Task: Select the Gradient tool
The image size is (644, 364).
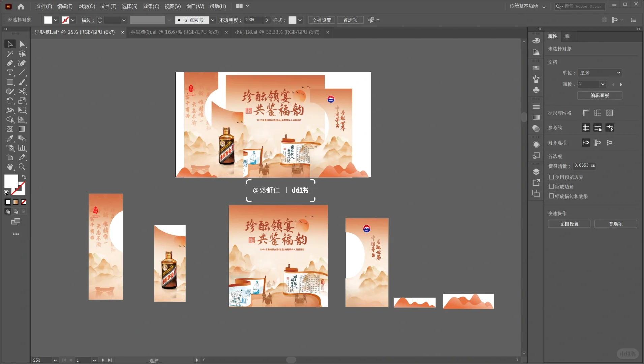Action: [22, 129]
